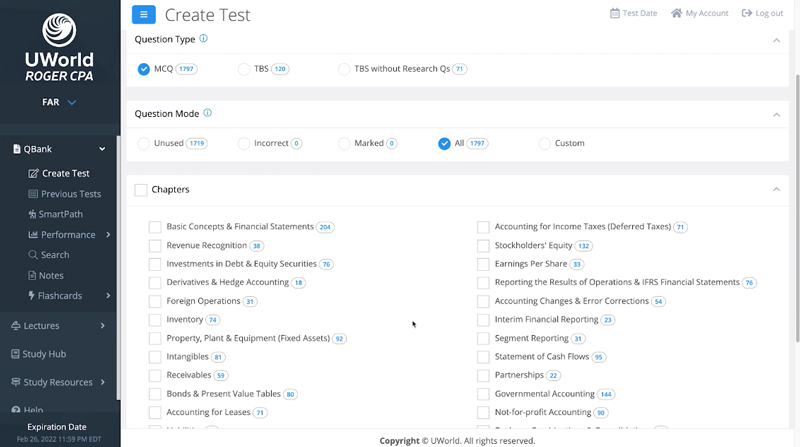Click the UWorld Roger CPA logo
The height and width of the screenshot is (447, 800).
60,47
